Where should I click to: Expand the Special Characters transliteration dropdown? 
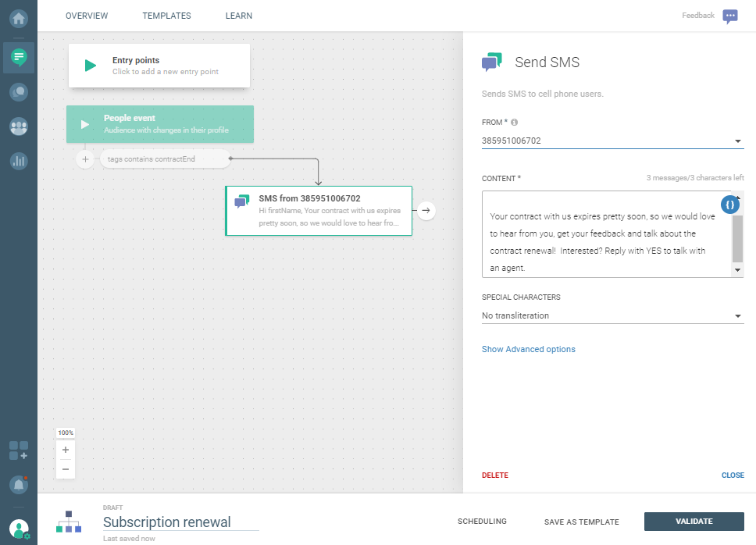click(737, 316)
